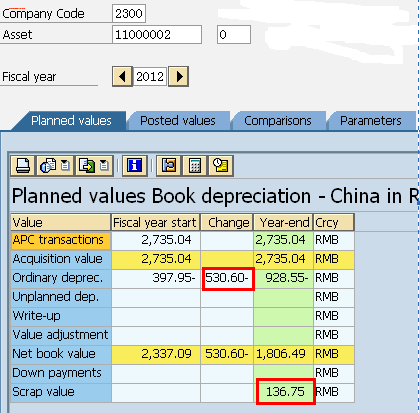
Task: Select the Ordinary deprec. change cell 530.60-
Action: (228, 279)
